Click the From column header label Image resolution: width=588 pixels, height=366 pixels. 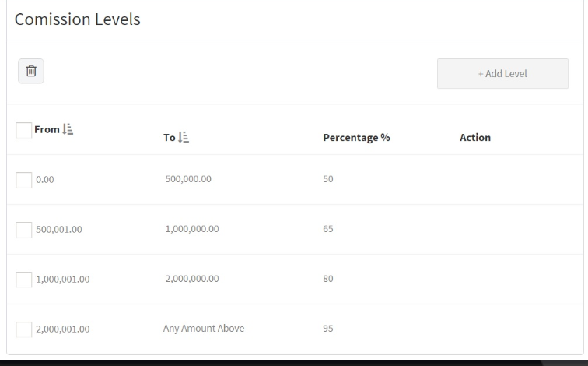pos(47,130)
